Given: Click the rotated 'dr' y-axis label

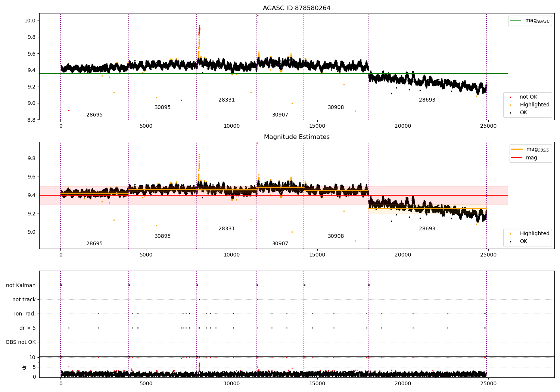Looking at the screenshot, I should [x=24, y=367].
